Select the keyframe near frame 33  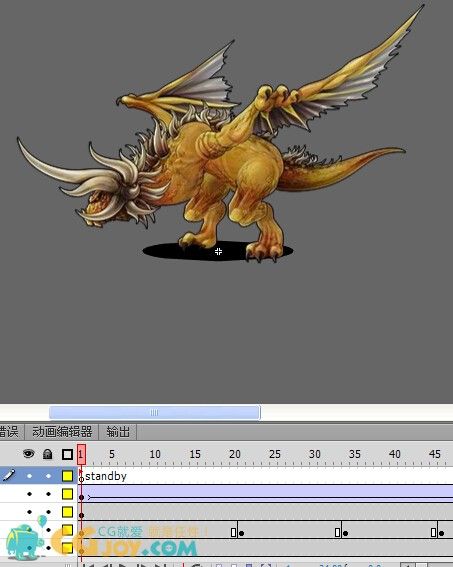pyautogui.click(x=346, y=533)
